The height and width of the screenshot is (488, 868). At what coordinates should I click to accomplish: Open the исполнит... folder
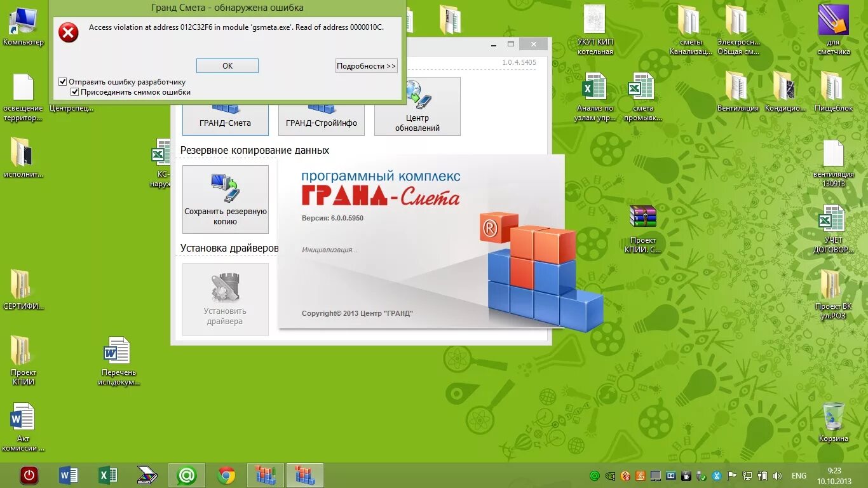pyautogui.click(x=24, y=158)
